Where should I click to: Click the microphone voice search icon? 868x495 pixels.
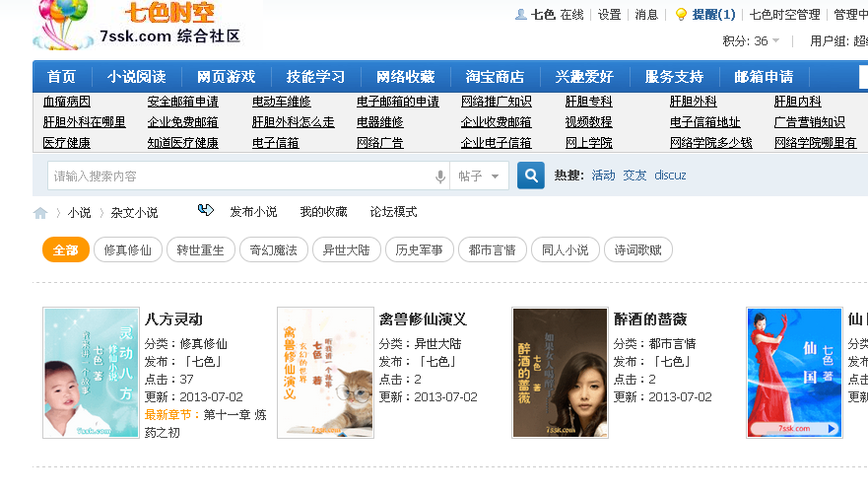point(440,177)
